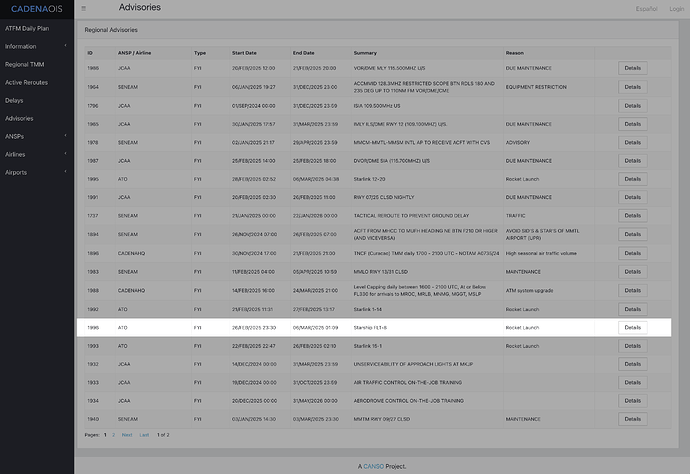This screenshot has width=690, height=474.
Task: Open Details for advisory 1933
Action: click(x=632, y=382)
